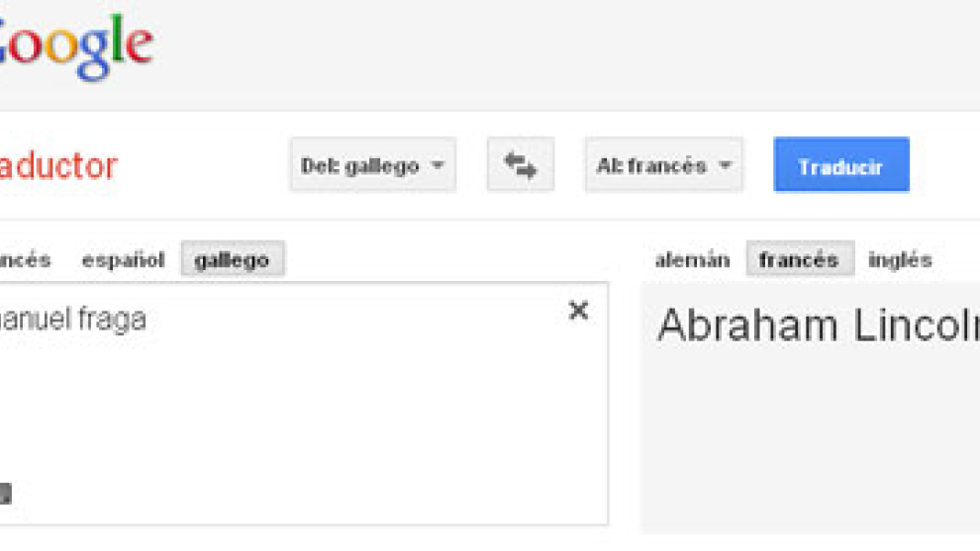Image resolution: width=980 pixels, height=551 pixels.
Task: Open the 'Al: francés' target language dropdown
Action: point(663,165)
